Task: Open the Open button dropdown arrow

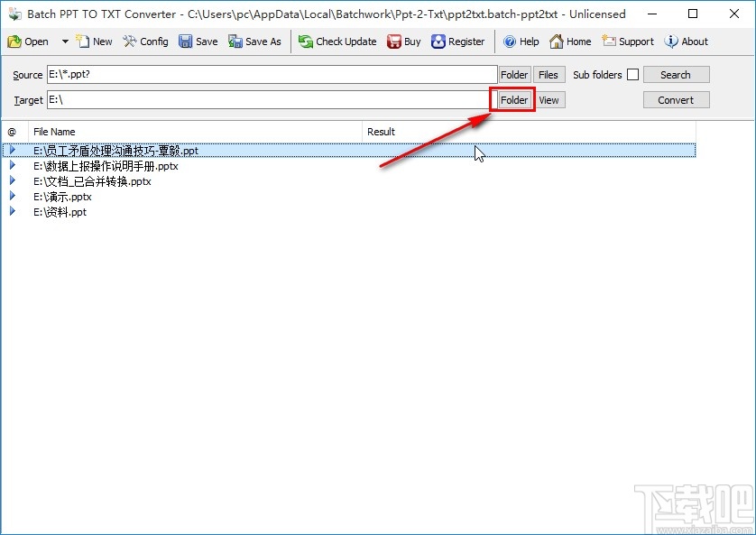Action: click(64, 41)
